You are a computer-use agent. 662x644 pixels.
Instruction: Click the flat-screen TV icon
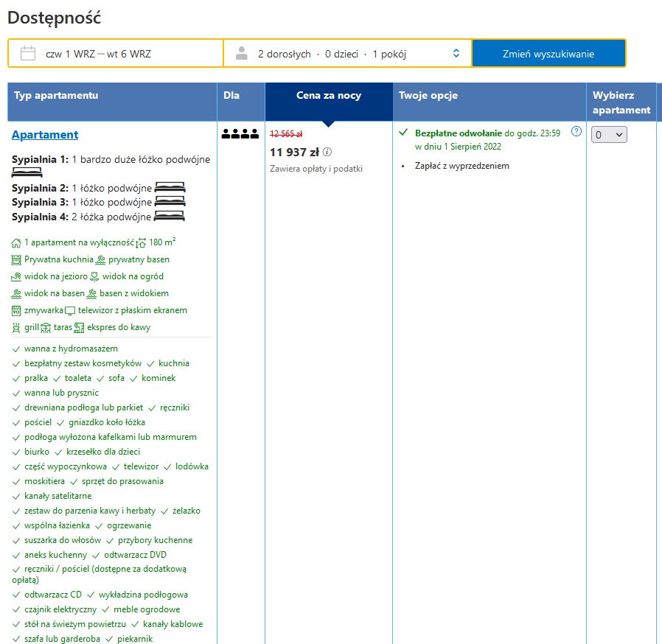coord(70,311)
